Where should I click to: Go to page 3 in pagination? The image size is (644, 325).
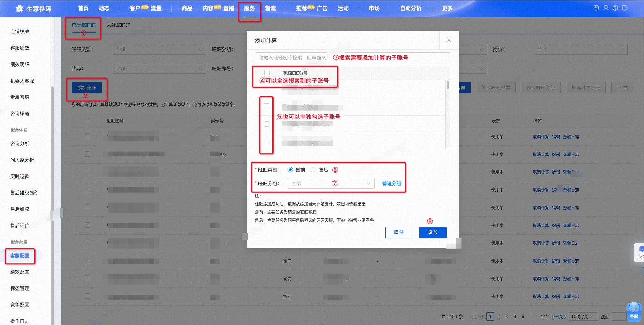point(507,317)
